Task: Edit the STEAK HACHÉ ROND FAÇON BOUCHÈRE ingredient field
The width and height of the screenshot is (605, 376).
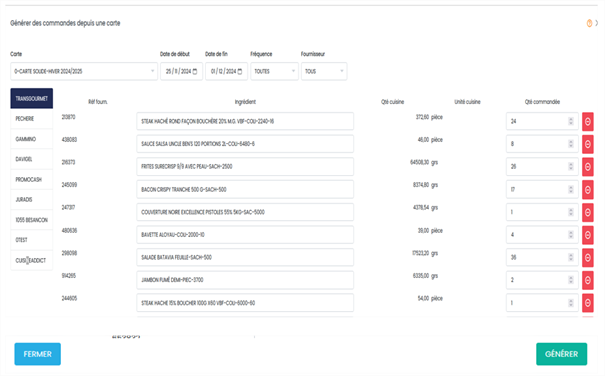Action: [245, 121]
